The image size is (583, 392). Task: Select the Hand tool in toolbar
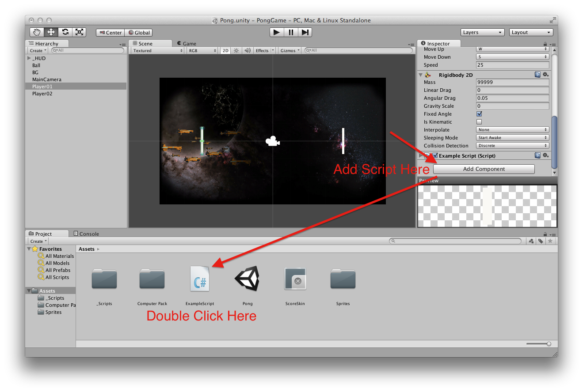pos(37,32)
